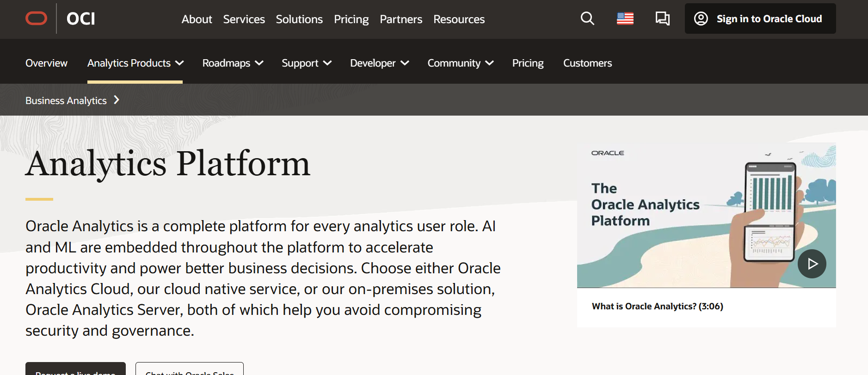Follow the Business Analytics breadcrumb
Viewport: 868px width, 375px height.
point(66,100)
